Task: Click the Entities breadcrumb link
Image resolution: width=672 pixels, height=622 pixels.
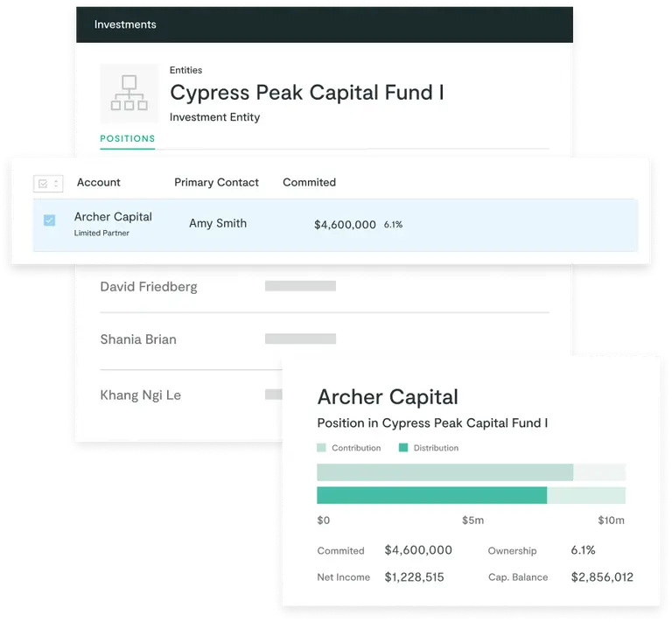Action: (x=185, y=70)
